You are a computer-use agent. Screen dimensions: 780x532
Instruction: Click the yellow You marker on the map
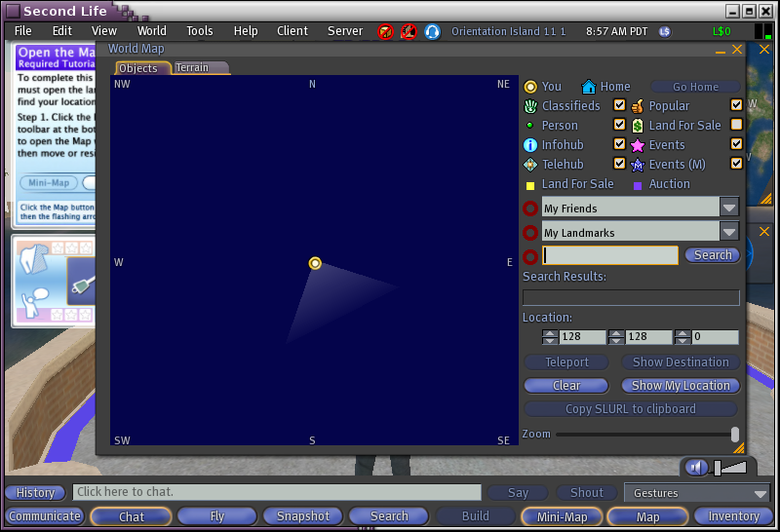click(315, 263)
